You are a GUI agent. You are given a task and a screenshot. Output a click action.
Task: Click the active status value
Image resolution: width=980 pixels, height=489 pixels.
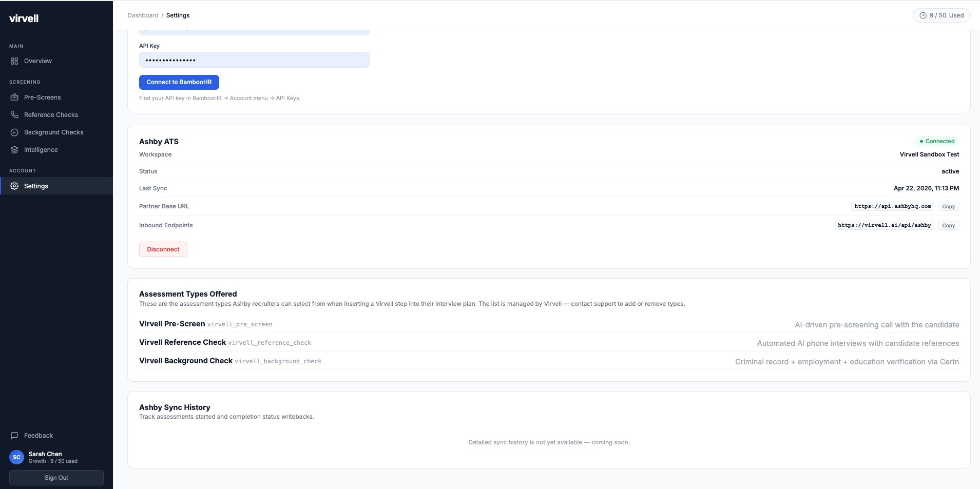[x=950, y=171]
